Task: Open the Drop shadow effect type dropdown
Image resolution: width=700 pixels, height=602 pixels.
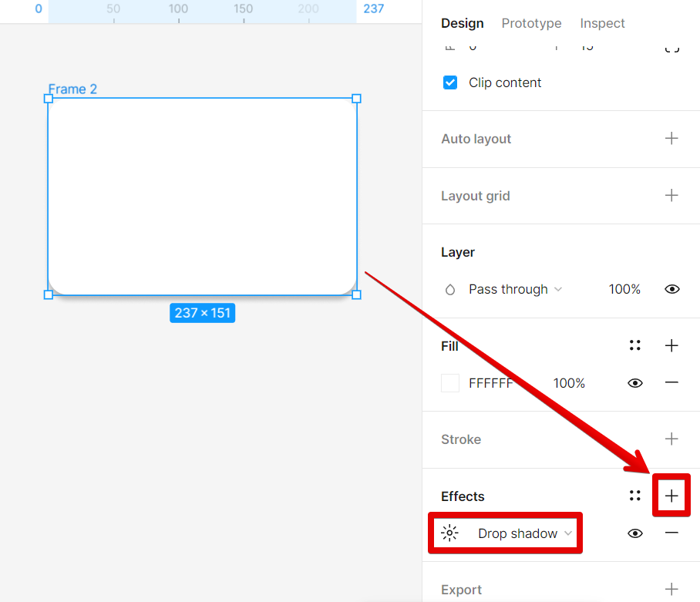Action: 525,533
